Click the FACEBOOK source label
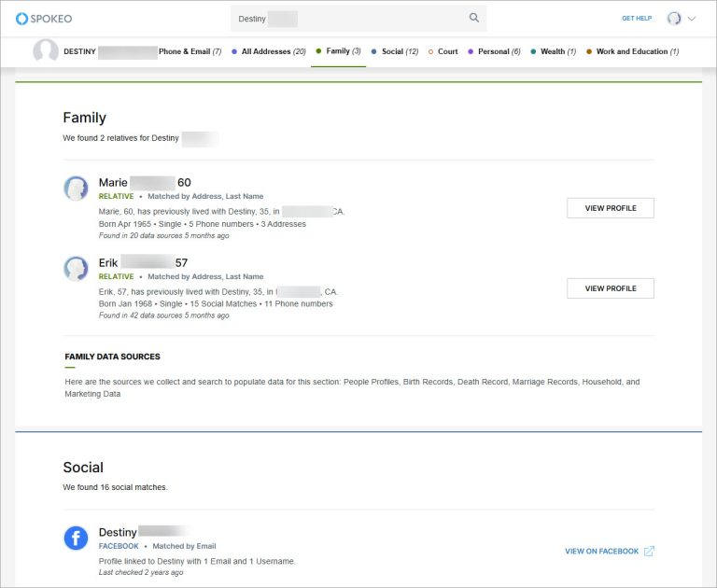The image size is (717, 588). click(x=119, y=546)
